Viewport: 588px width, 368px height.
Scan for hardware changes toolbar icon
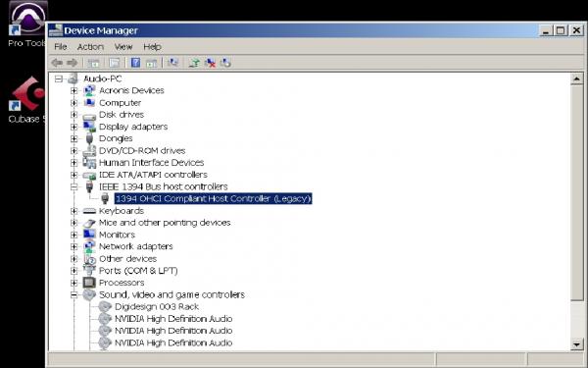pyautogui.click(x=172, y=63)
